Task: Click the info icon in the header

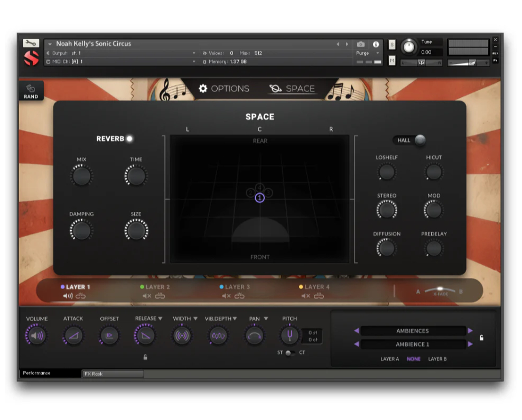Action: (376, 44)
